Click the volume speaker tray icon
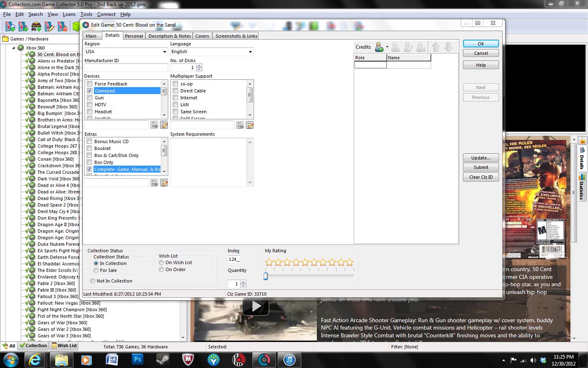This screenshot has width=588, height=368. [x=533, y=360]
